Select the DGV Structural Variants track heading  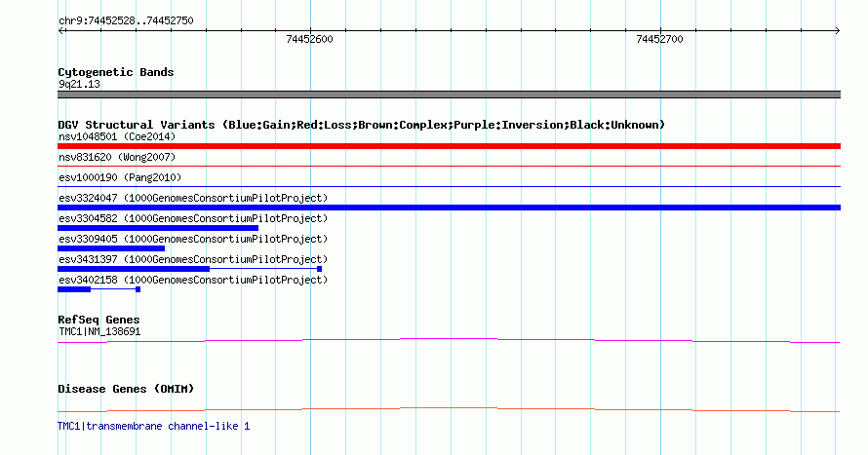362,125
